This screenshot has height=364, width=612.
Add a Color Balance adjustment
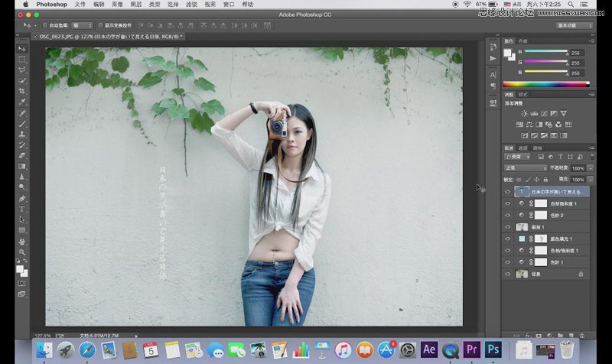pos(529,125)
